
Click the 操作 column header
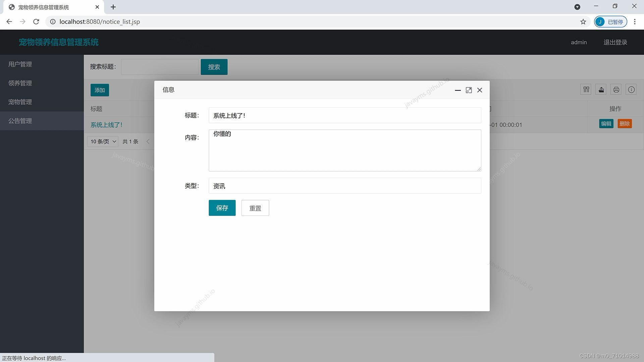pos(615,109)
